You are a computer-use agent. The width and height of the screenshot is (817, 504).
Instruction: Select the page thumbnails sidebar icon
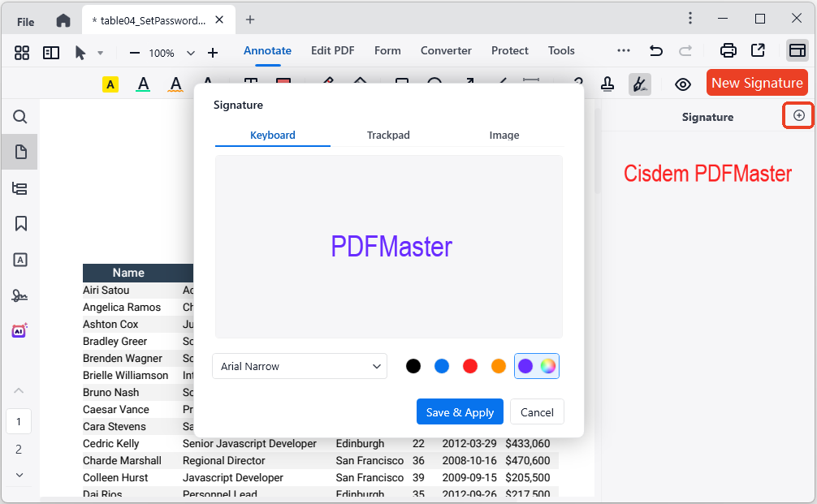tap(19, 151)
